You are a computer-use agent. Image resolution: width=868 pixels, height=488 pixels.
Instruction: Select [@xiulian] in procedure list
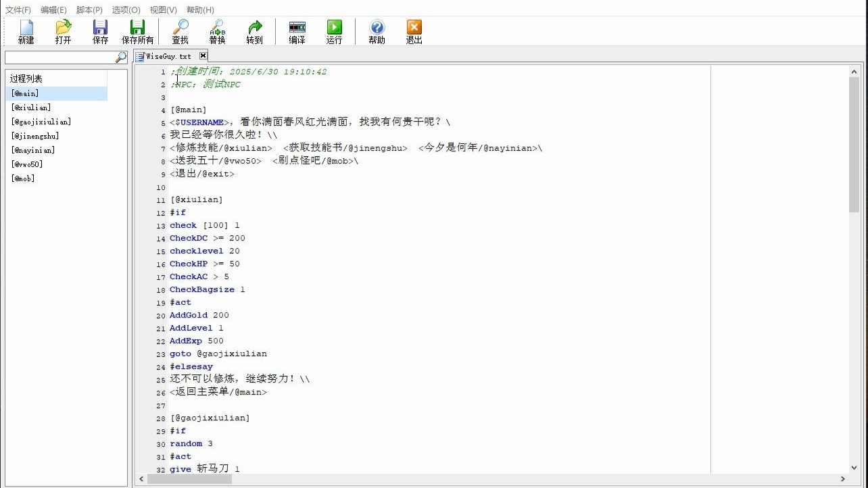(57, 108)
